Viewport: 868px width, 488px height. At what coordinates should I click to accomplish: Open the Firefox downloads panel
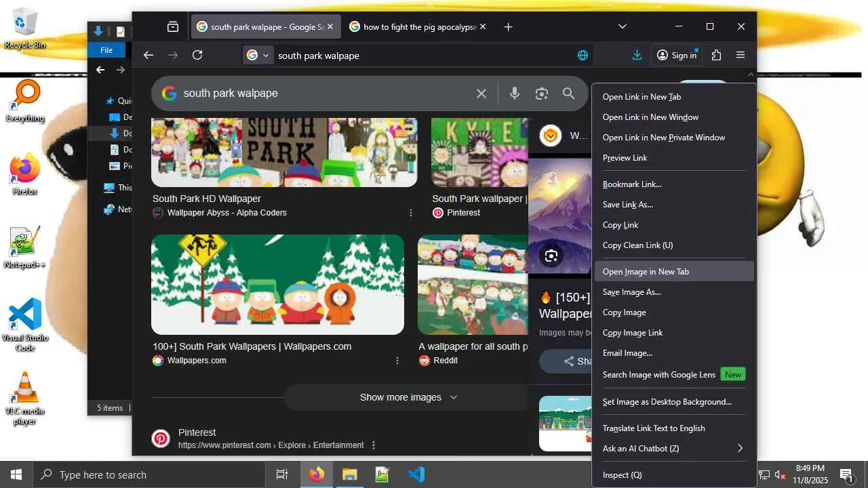tap(637, 56)
